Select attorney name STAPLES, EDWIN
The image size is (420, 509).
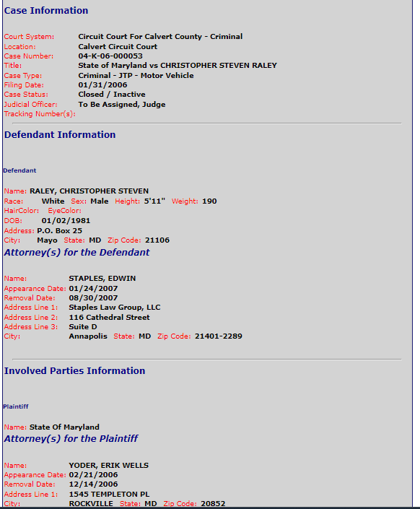click(x=102, y=278)
